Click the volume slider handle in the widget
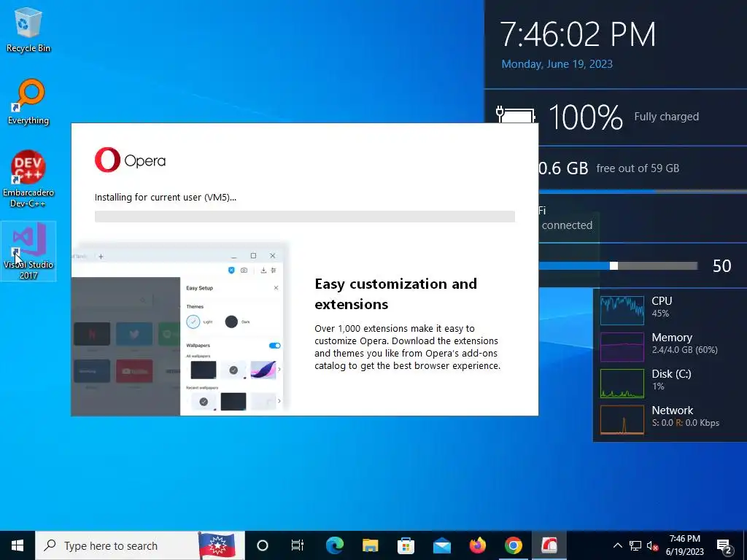The width and height of the screenshot is (747, 560). [614, 265]
